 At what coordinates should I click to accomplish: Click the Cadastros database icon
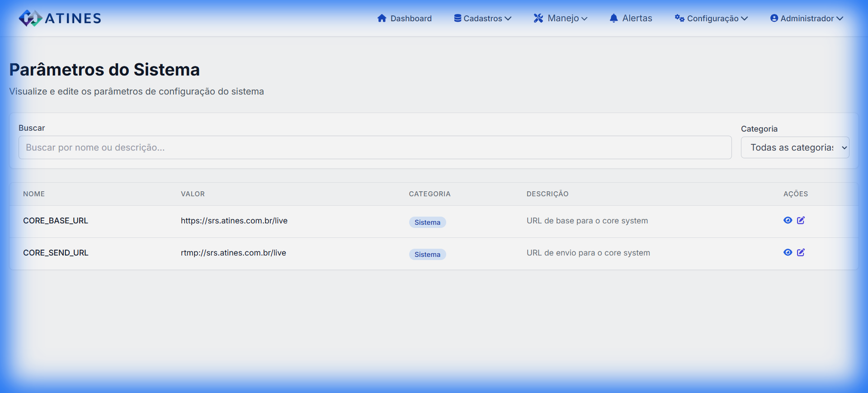click(458, 18)
